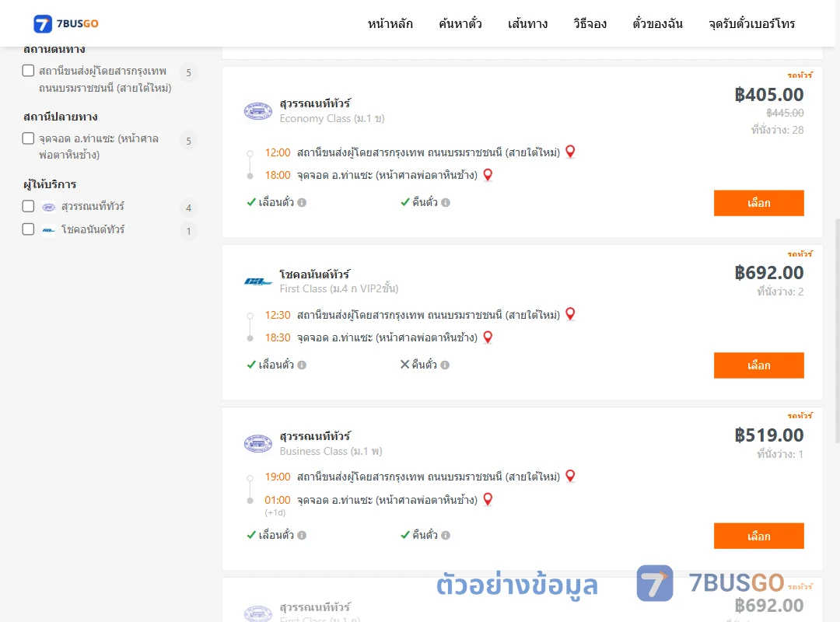Click reschedule info icon on ฿519.00 trip
Image resolution: width=840 pixels, height=622 pixels.
click(302, 535)
